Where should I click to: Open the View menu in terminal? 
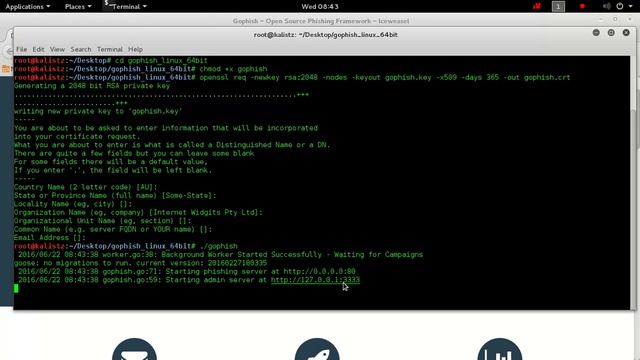pyautogui.click(x=57, y=49)
